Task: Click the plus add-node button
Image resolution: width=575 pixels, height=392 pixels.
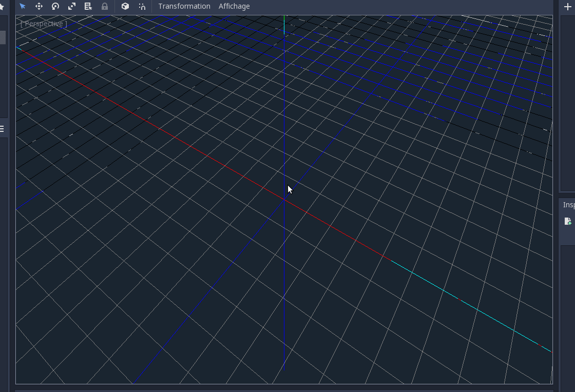Action: [x=568, y=6]
